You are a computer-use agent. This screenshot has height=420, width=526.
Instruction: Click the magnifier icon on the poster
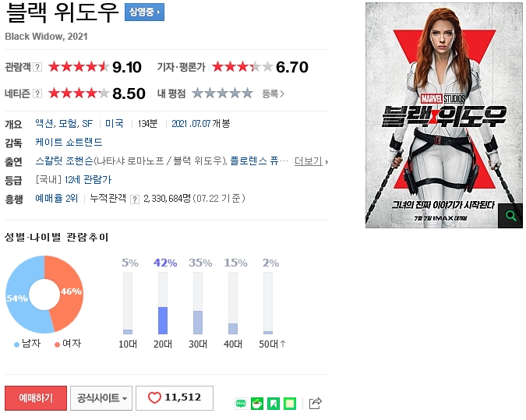click(510, 216)
